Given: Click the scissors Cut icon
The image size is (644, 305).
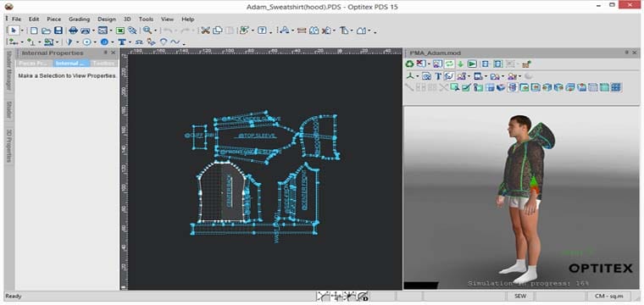Looking at the screenshot, I should point(205,30).
